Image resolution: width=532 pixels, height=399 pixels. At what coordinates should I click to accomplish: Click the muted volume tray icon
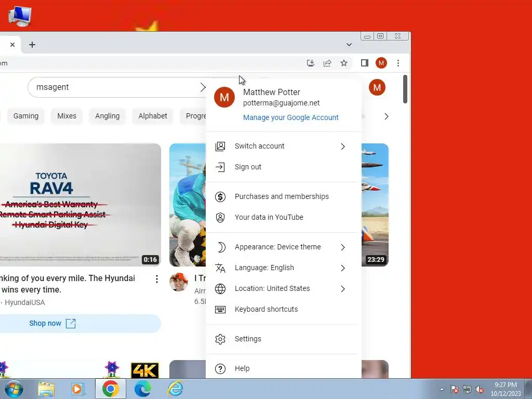click(x=480, y=389)
